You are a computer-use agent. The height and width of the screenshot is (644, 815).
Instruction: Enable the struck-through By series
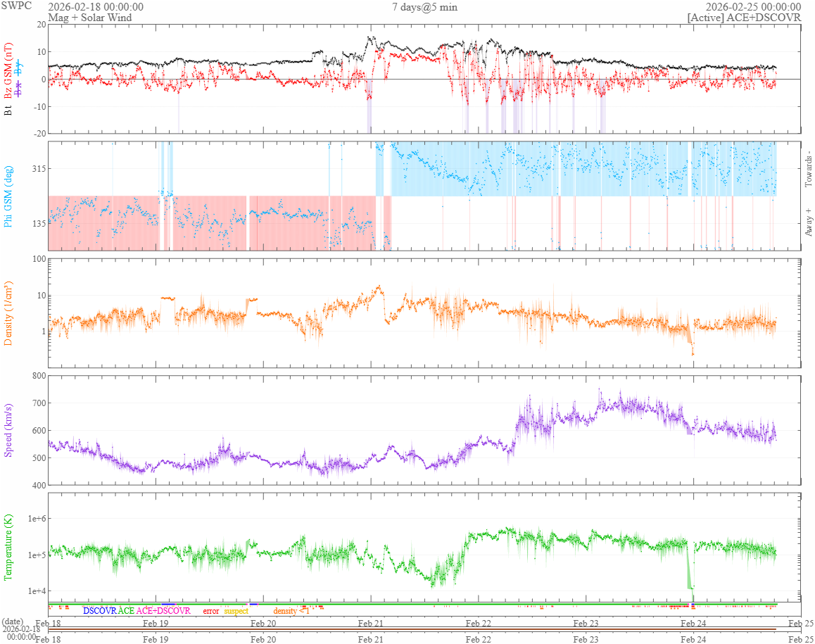tap(19, 68)
